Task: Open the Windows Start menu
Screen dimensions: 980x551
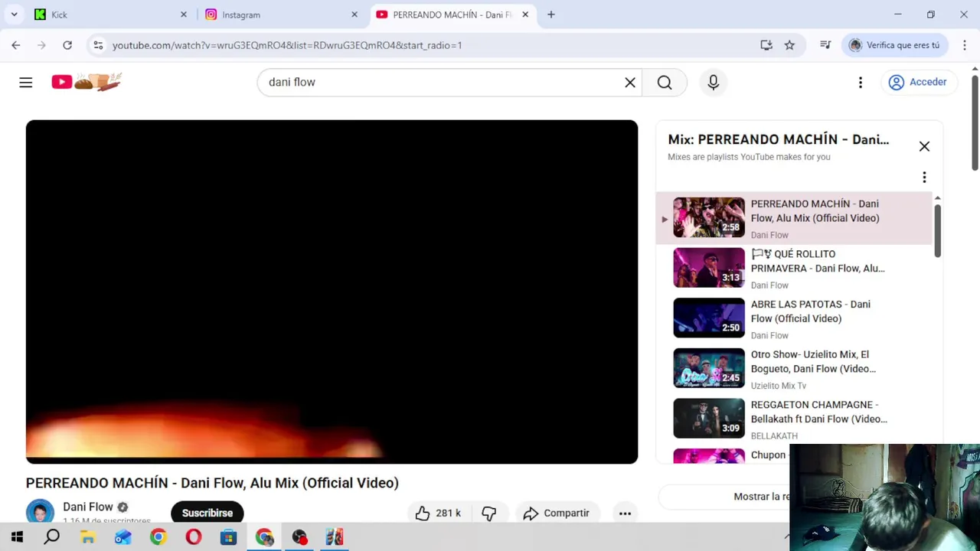Action: click(17, 537)
